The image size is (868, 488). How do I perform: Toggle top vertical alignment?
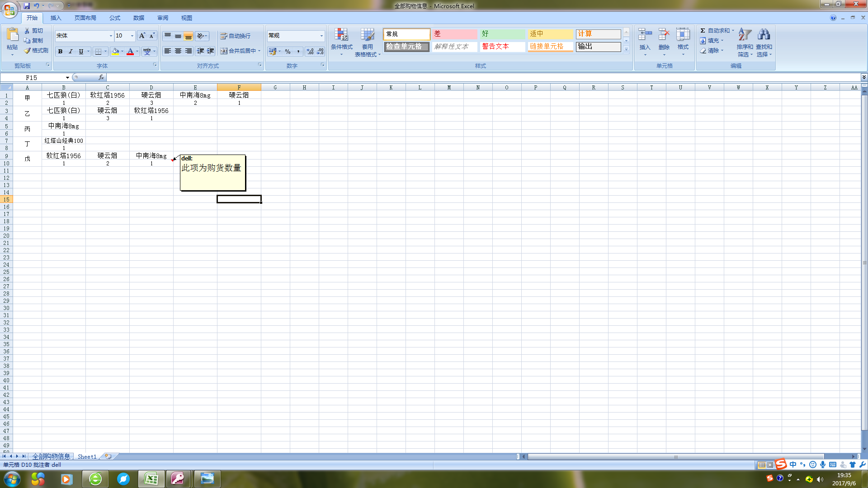[167, 36]
